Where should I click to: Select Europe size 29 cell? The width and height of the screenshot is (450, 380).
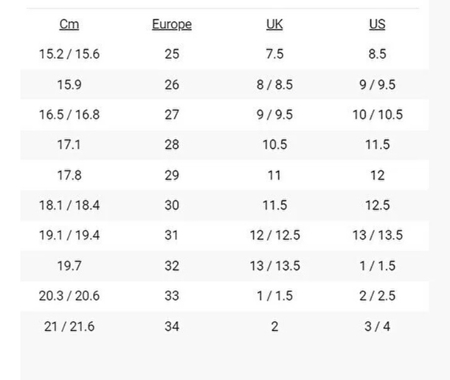[172, 175]
